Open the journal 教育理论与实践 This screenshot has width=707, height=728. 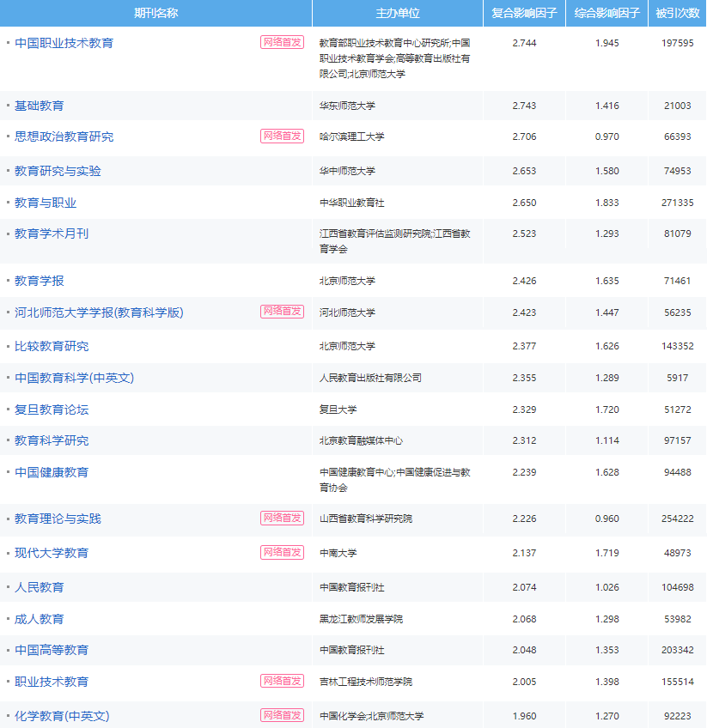[58, 519]
